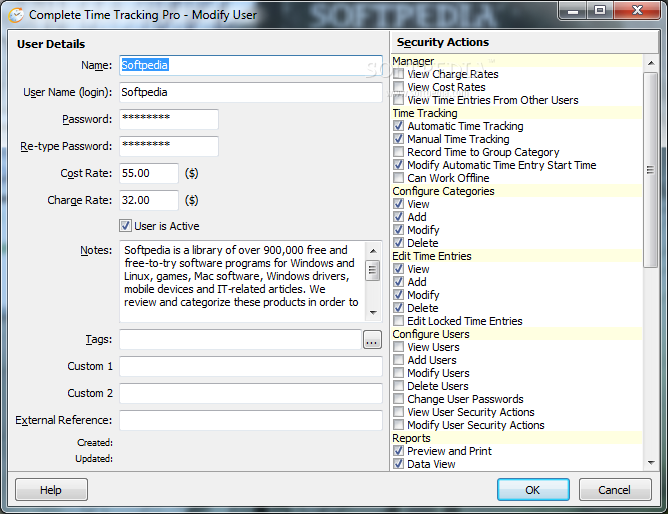This screenshot has height=514, width=668.
Task: Uncheck Automatic Time Tracking
Action: click(x=398, y=126)
